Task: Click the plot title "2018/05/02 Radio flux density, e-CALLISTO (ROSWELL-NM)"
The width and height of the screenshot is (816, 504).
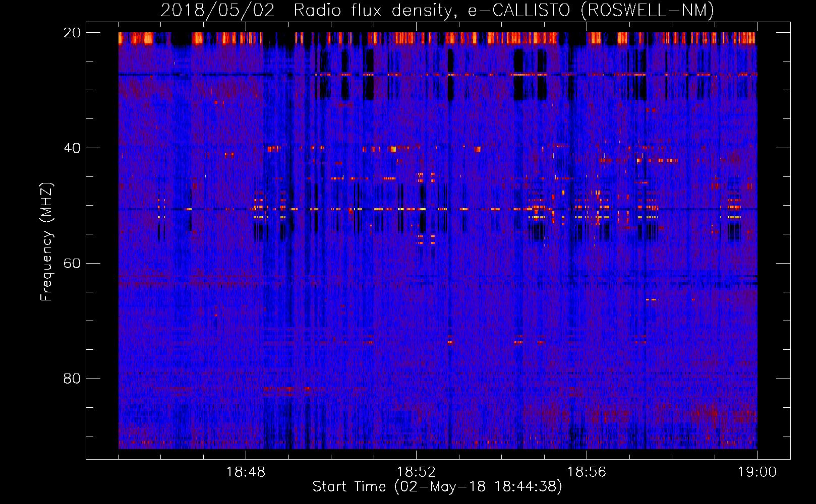Action: coord(437,10)
